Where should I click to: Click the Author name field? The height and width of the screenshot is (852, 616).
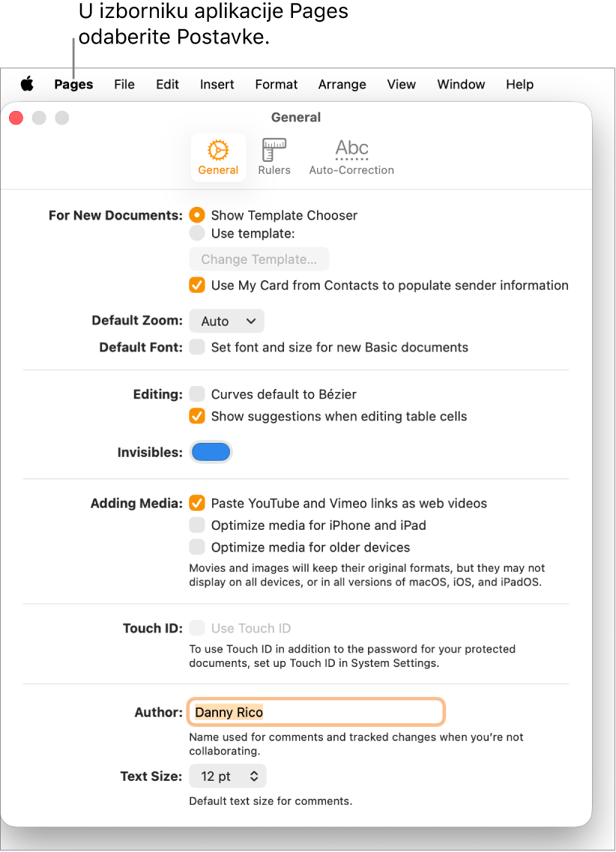(x=315, y=712)
